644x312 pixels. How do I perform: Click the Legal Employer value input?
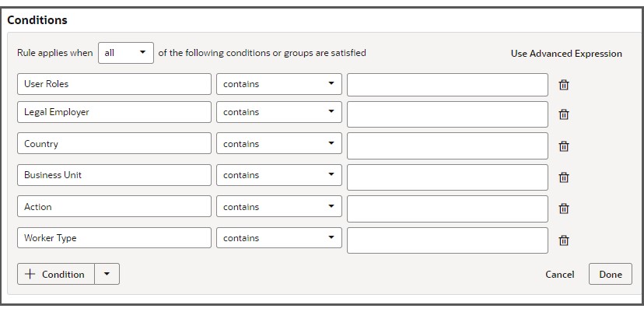(x=447, y=114)
